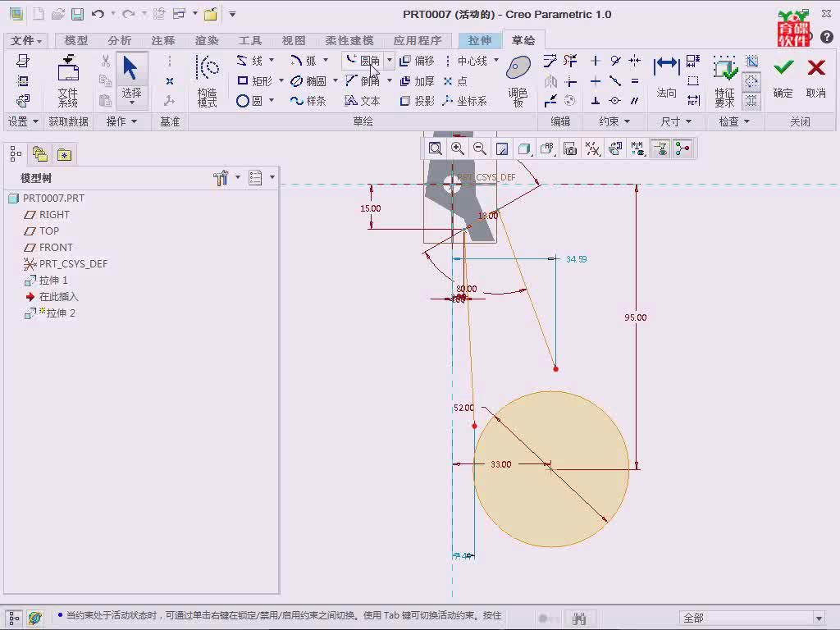Viewport: 840px width, 630px height.
Task: Save the model with the disk icon
Action: click(x=78, y=14)
